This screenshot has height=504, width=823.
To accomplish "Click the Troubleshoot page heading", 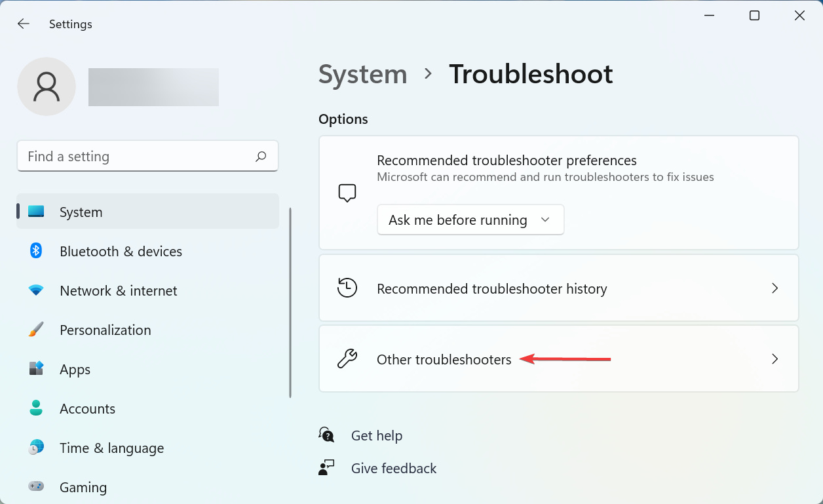I will tap(531, 74).
